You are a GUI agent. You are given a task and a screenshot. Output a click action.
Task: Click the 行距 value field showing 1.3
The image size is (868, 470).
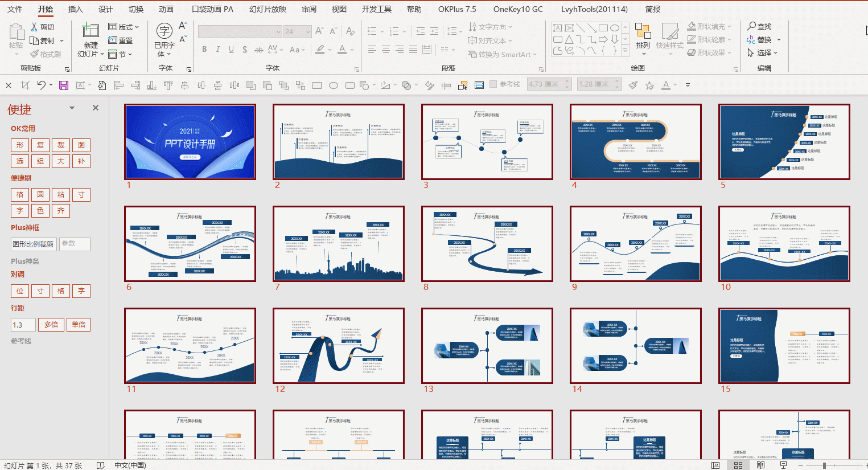click(23, 325)
